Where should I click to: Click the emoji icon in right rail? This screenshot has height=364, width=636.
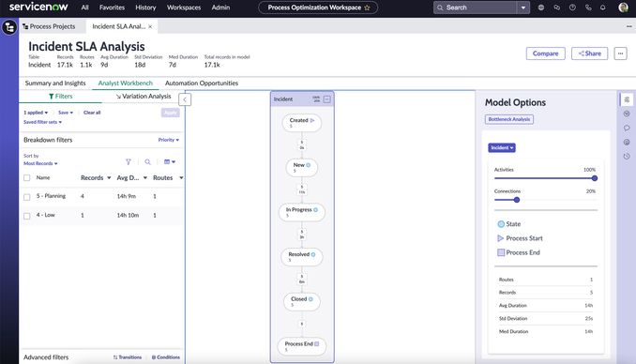point(627,142)
